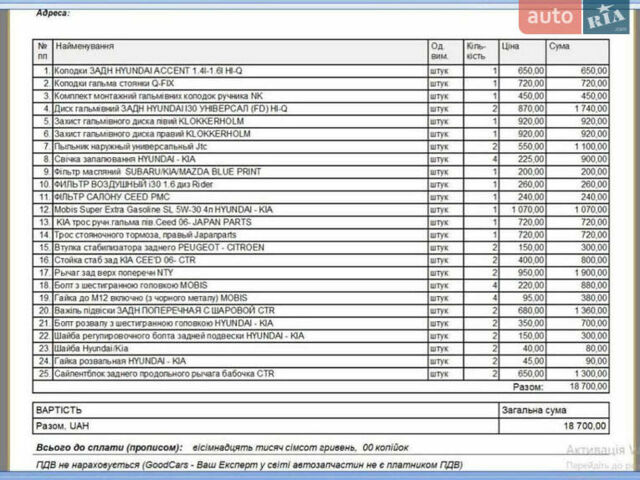This screenshot has width=640, height=480.
Task: Click the 'Разом, UAH' row label
Action: (x=63, y=425)
